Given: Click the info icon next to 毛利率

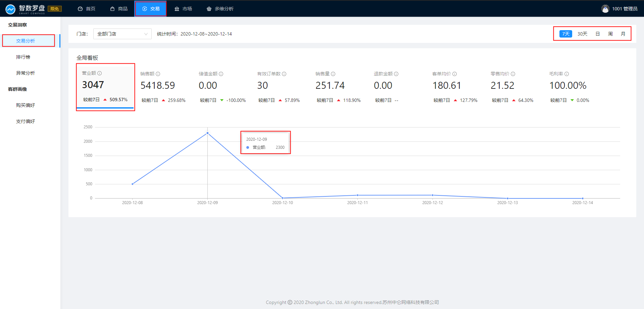Looking at the screenshot, I should tap(567, 74).
